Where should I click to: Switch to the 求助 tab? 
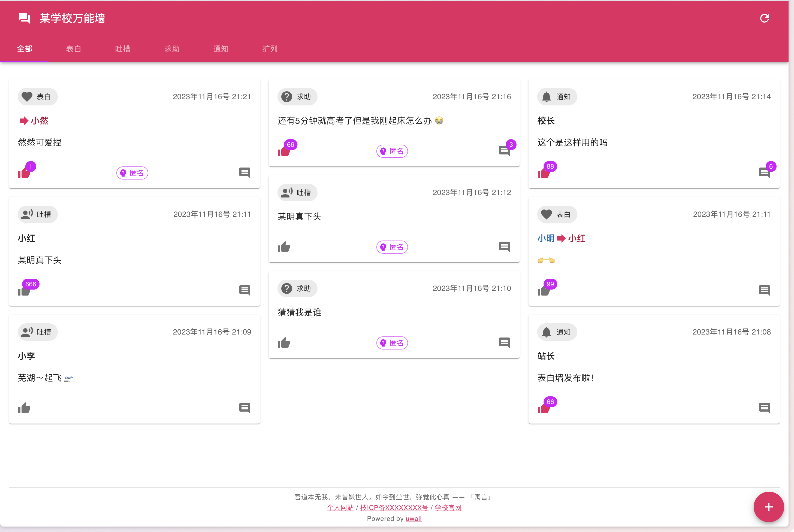click(x=172, y=49)
